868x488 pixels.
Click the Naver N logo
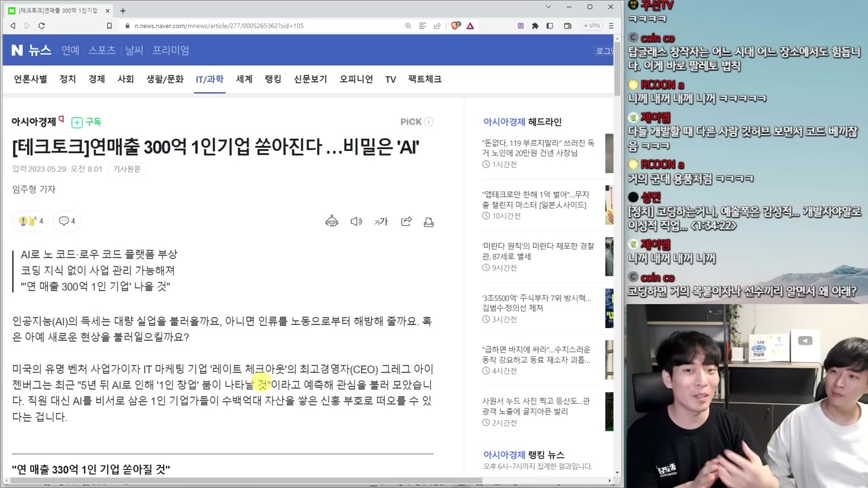click(x=17, y=50)
